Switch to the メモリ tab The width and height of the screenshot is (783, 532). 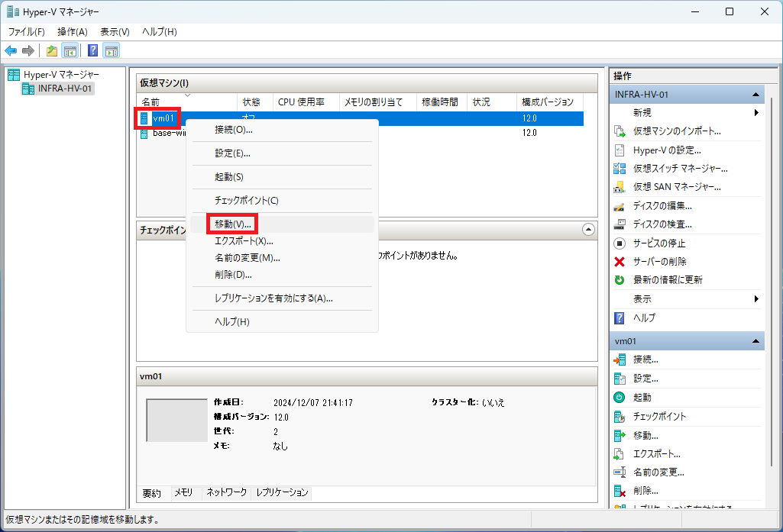pos(184,492)
